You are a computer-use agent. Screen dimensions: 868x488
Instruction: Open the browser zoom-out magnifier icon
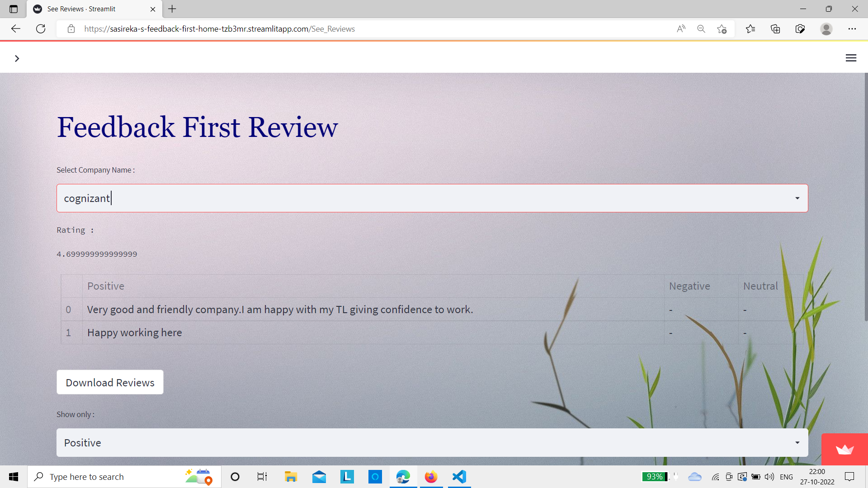[x=701, y=29]
